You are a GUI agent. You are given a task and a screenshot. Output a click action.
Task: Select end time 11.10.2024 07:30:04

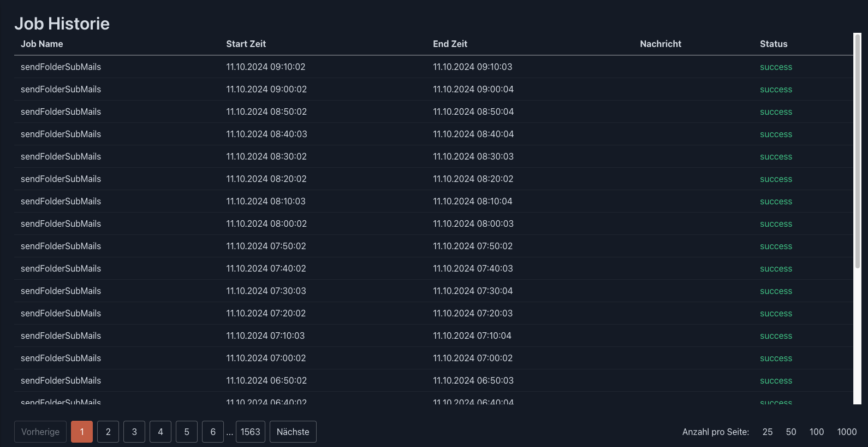473,291
